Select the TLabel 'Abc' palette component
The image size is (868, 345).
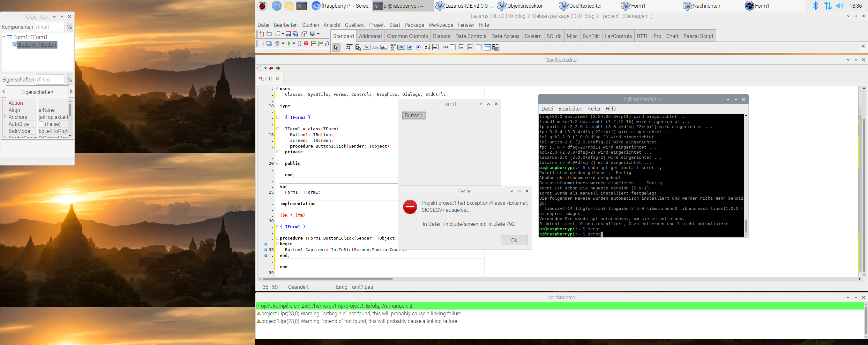tap(375, 48)
